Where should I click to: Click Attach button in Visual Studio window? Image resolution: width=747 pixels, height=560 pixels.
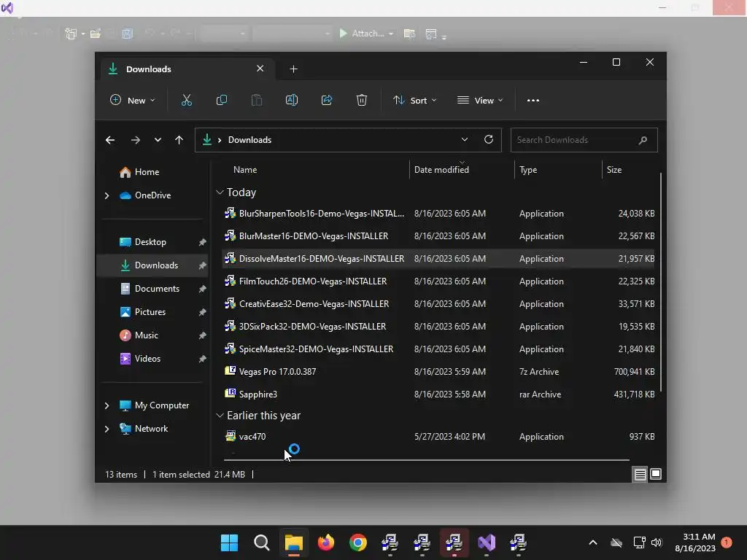(x=366, y=34)
